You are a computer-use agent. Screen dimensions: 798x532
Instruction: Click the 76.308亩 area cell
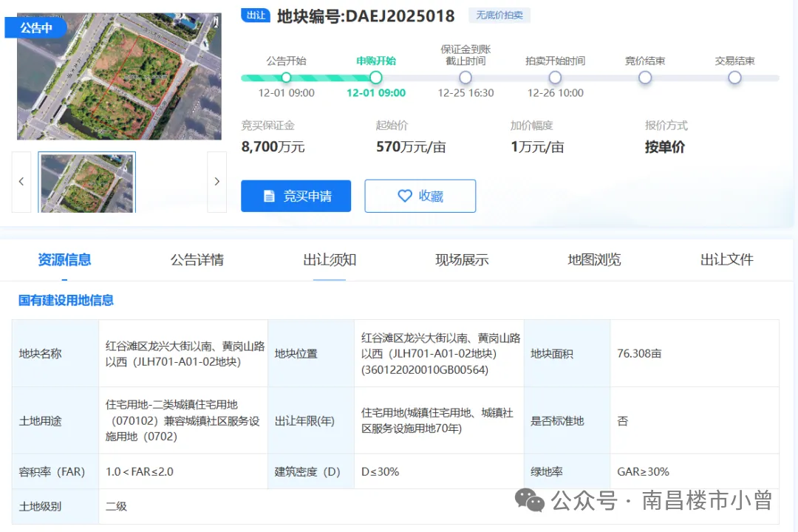tap(694, 353)
